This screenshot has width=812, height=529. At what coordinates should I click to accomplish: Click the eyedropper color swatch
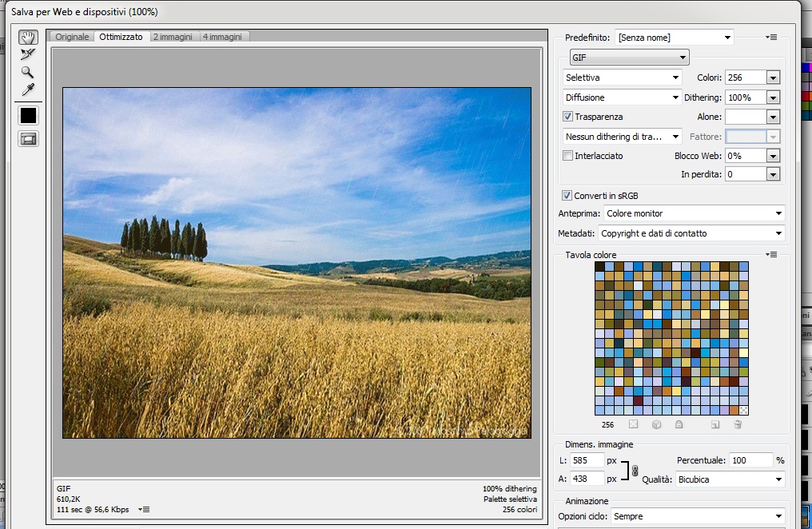click(x=27, y=115)
